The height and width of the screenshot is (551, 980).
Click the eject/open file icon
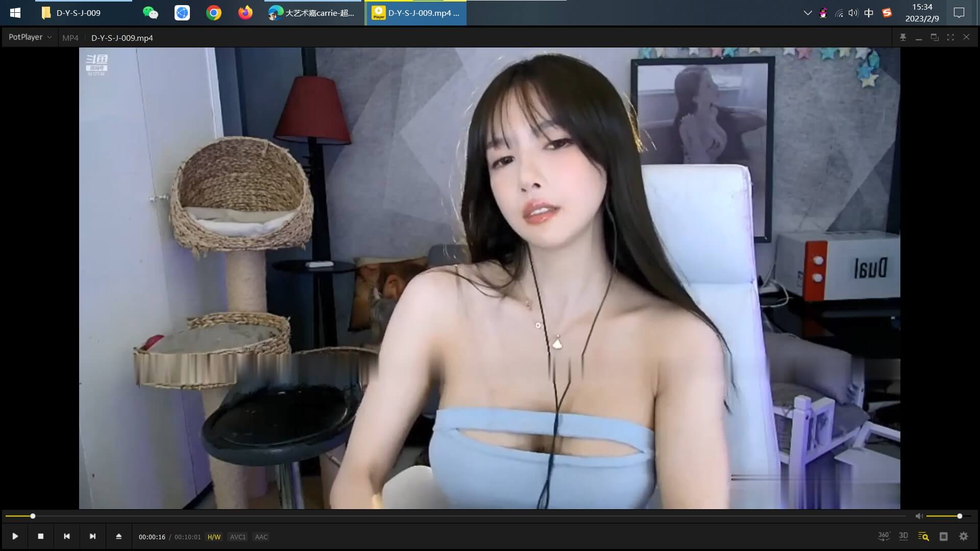[118, 536]
